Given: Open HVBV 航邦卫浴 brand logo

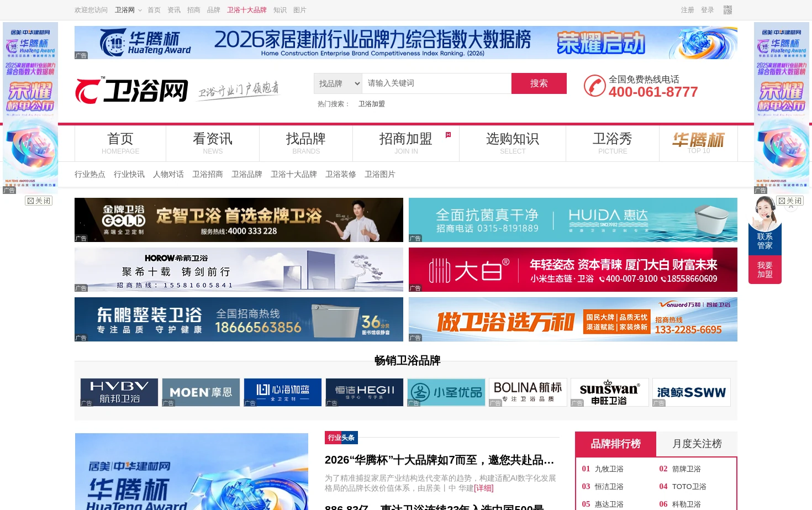Looking at the screenshot, I should point(119,392).
